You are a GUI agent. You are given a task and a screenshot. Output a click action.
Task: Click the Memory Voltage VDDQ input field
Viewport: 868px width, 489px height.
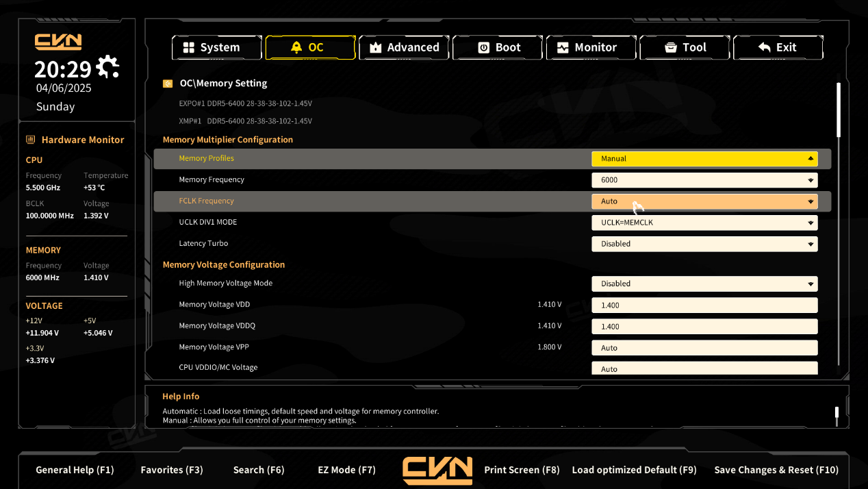(704, 327)
